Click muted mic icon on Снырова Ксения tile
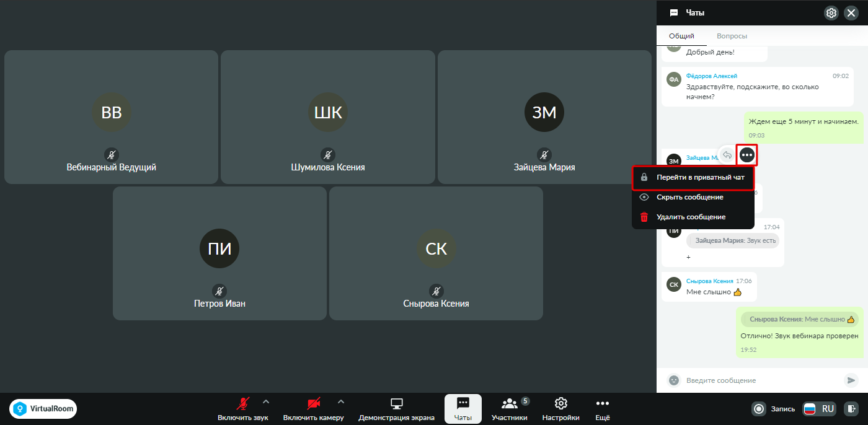This screenshot has height=425, width=868. [x=436, y=291]
